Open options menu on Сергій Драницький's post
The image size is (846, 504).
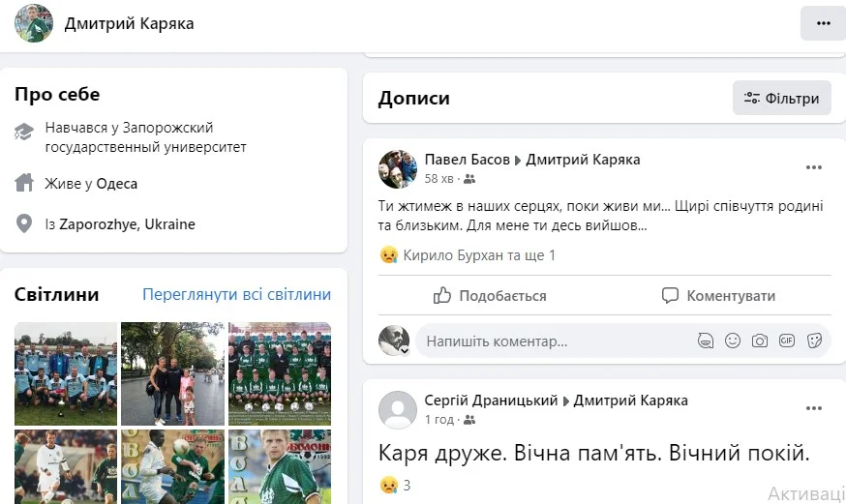[814, 408]
